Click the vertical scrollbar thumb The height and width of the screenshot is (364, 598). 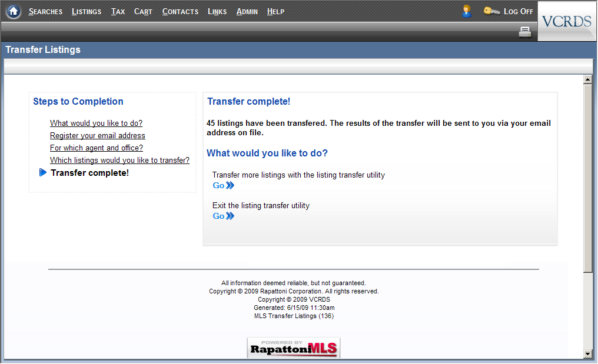[588, 178]
